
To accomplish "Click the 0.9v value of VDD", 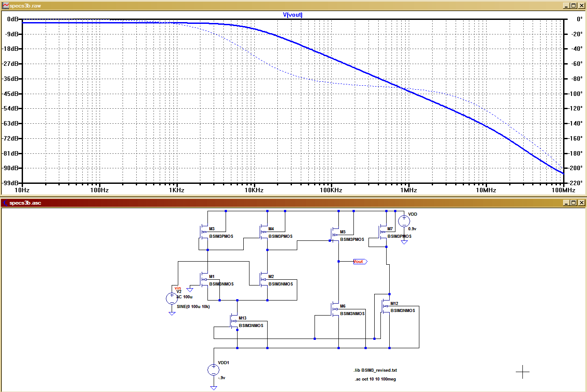I will pos(412,229).
